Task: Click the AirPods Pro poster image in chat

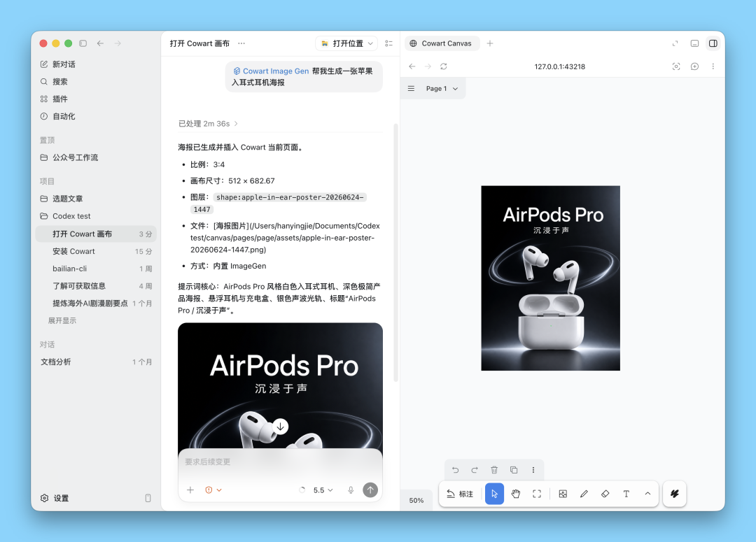Action: tap(280, 386)
